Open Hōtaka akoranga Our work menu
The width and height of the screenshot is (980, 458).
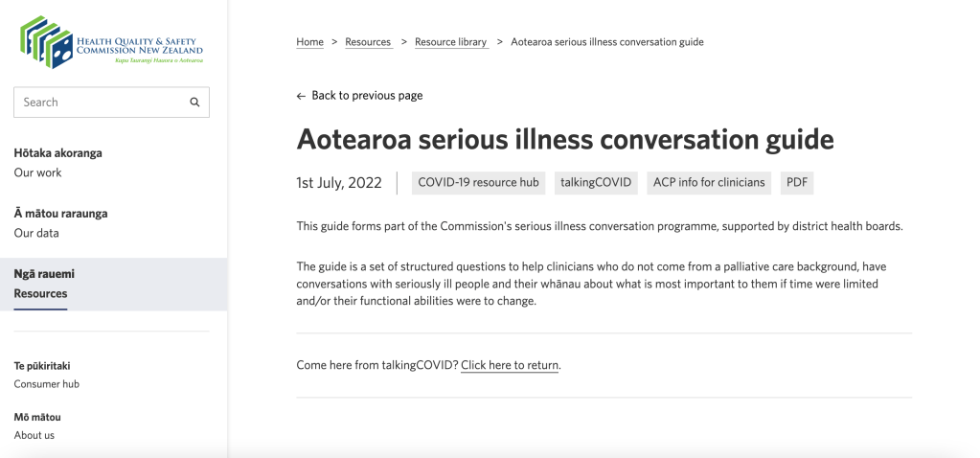point(57,163)
